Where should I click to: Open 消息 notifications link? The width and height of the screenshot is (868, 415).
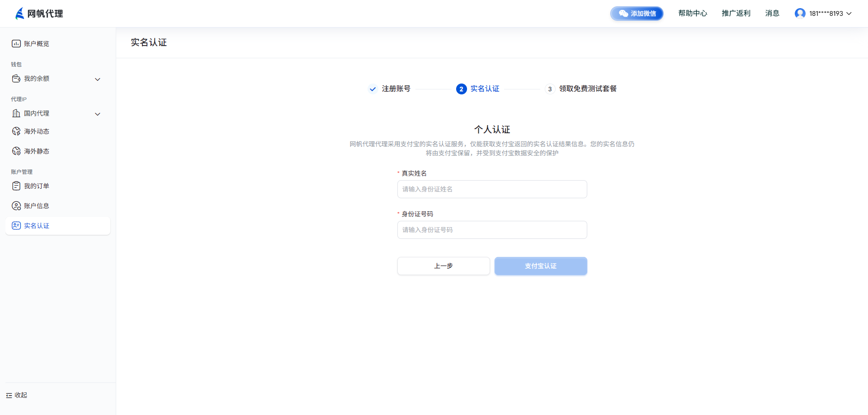pos(772,14)
